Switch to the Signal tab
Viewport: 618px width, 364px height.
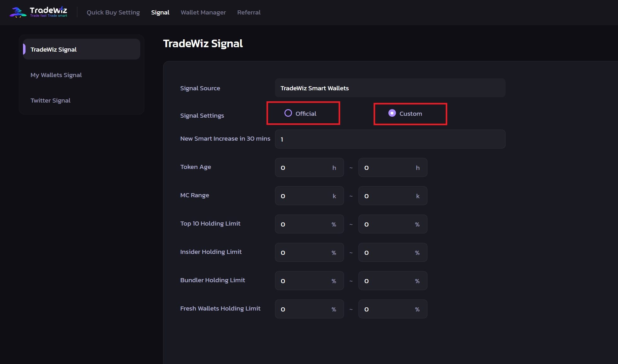tap(160, 12)
